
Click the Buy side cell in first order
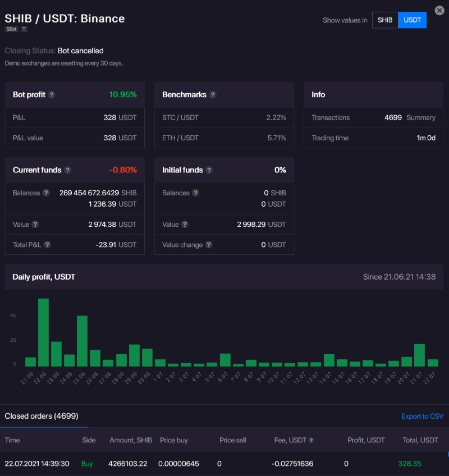pyautogui.click(x=87, y=464)
